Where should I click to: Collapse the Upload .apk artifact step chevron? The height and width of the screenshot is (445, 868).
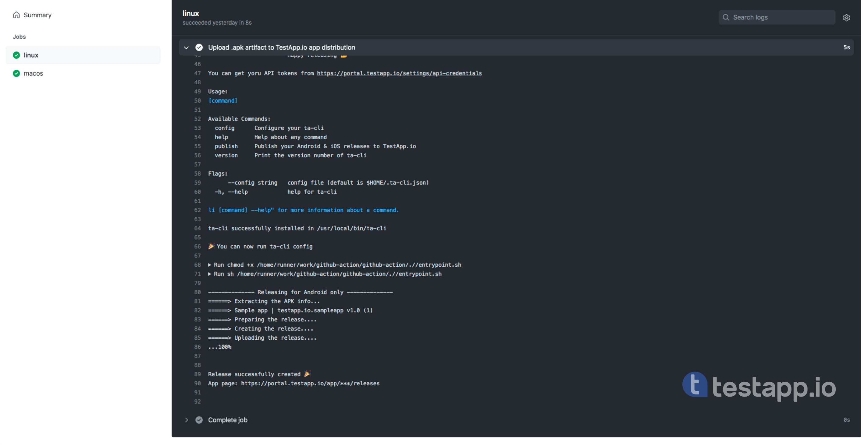coord(187,47)
